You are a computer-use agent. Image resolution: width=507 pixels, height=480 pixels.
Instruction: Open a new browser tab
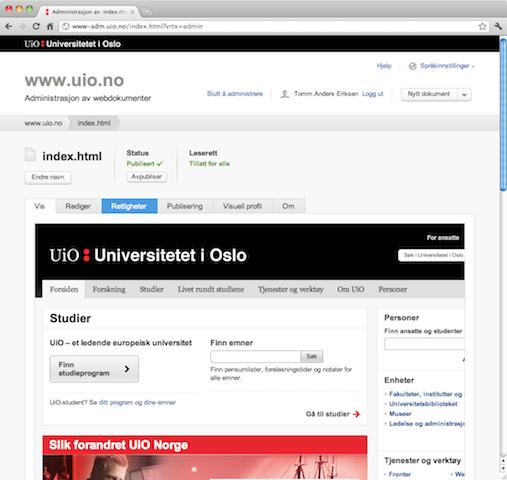coord(146,12)
